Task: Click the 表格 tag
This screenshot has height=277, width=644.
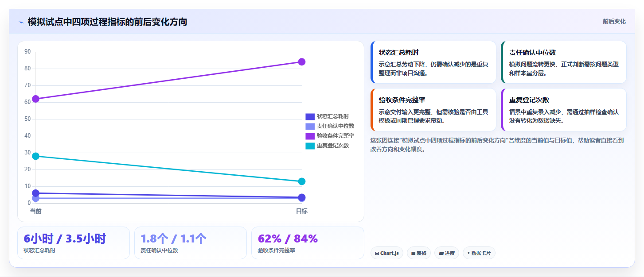Action: click(418, 253)
